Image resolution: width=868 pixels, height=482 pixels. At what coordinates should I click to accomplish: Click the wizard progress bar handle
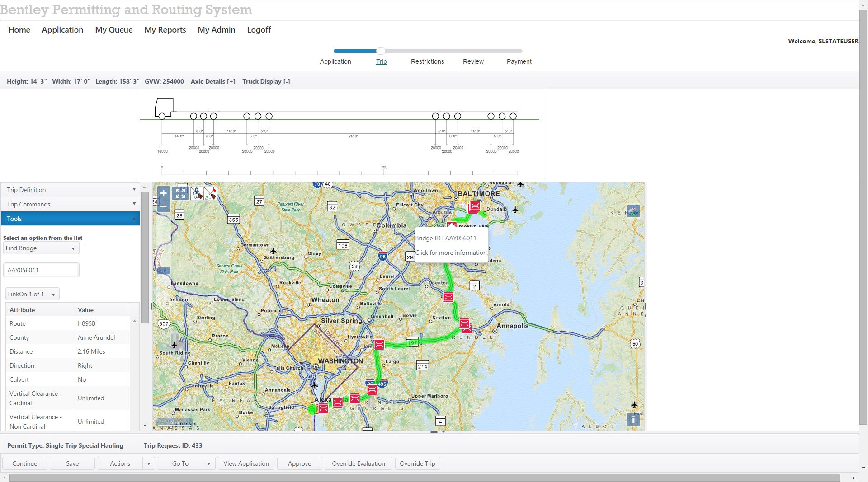tap(381, 51)
